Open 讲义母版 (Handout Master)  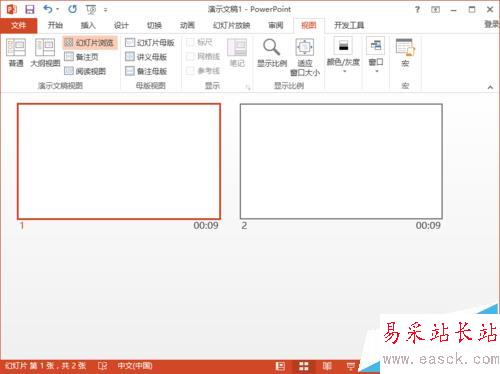click(x=146, y=57)
